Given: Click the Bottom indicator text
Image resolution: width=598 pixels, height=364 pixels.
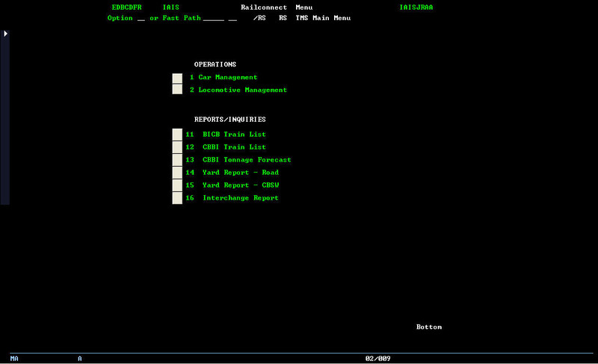Looking at the screenshot, I should point(429,327).
